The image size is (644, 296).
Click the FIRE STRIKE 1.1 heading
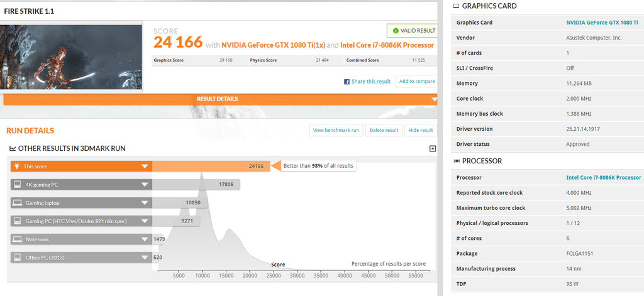[x=29, y=11]
